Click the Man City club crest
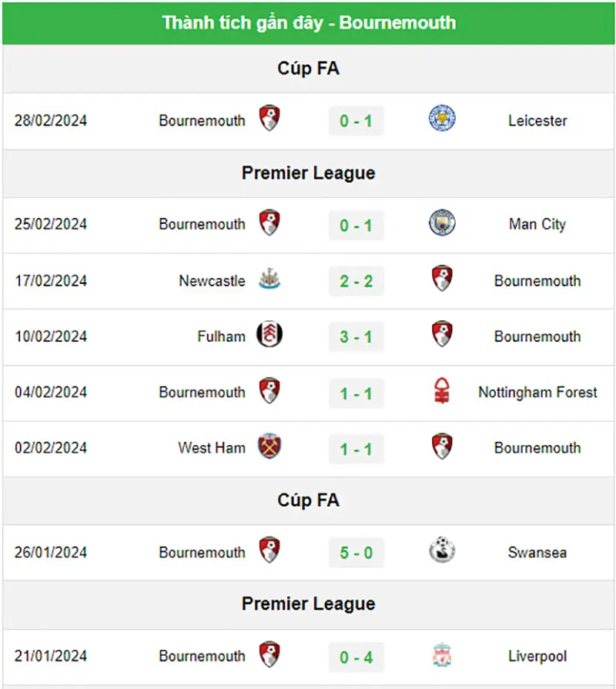 [x=442, y=222]
